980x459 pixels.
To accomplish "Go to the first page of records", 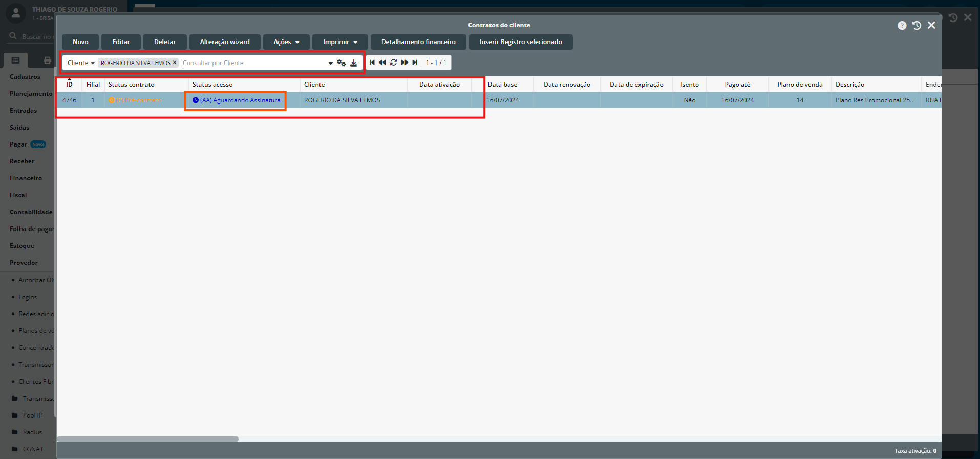I will [x=372, y=62].
